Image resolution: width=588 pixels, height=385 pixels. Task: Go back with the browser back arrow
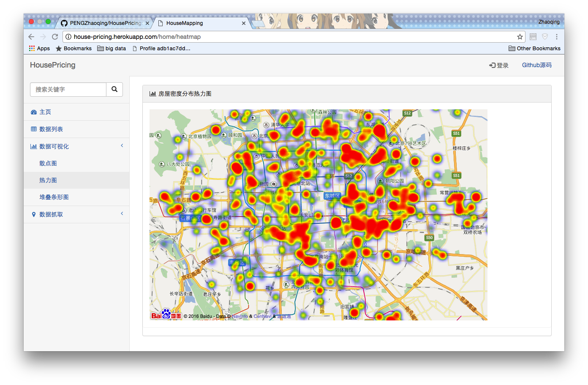coord(31,37)
